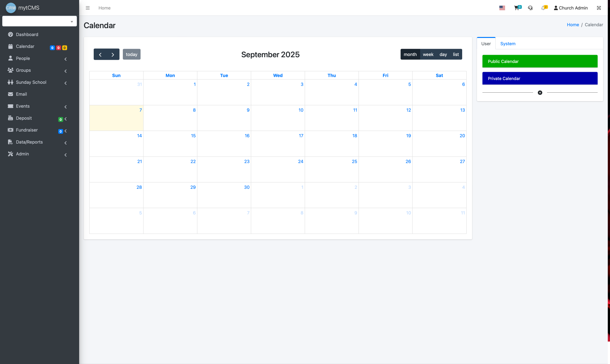This screenshot has width=610, height=364.
Task: Expand the Groups submenu chevron
Action: 66,71
